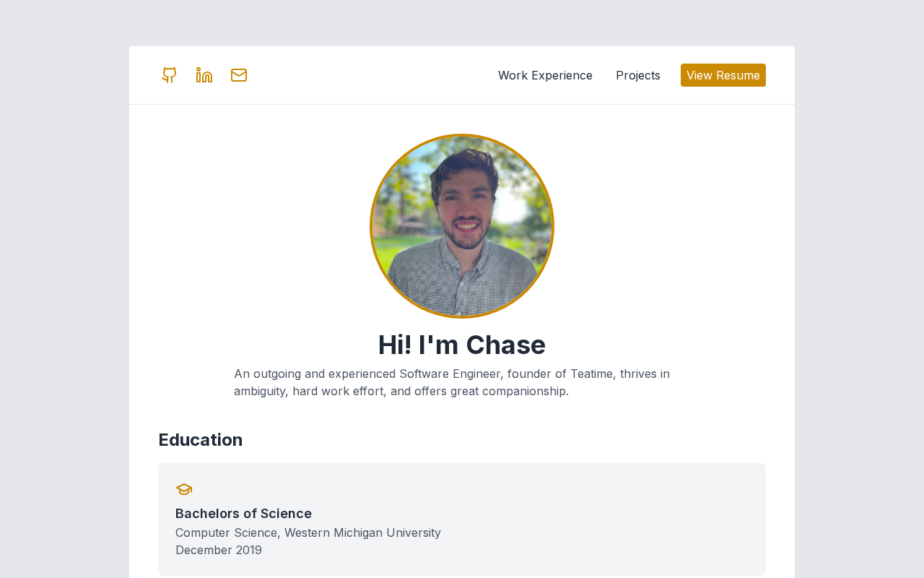
Task: Click the graduation cap icon
Action: point(184,489)
